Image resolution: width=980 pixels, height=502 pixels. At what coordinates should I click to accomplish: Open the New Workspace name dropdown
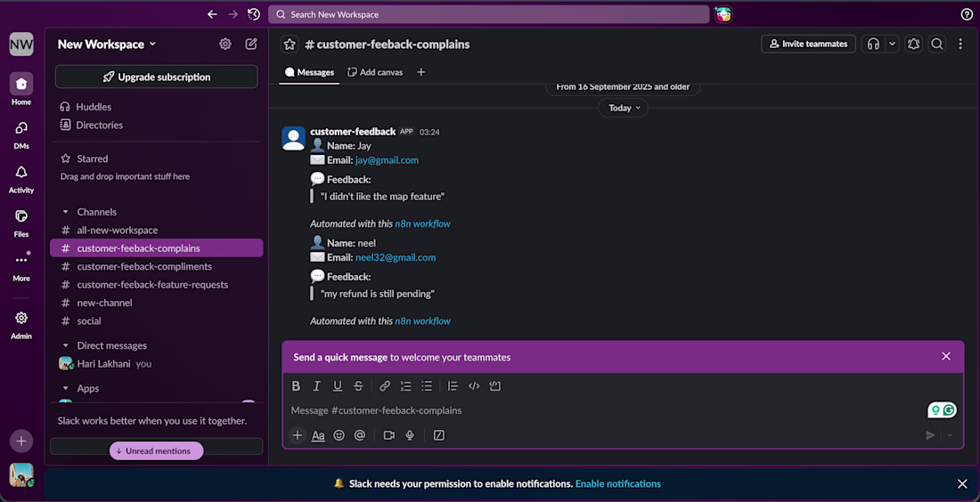pyautogui.click(x=107, y=45)
